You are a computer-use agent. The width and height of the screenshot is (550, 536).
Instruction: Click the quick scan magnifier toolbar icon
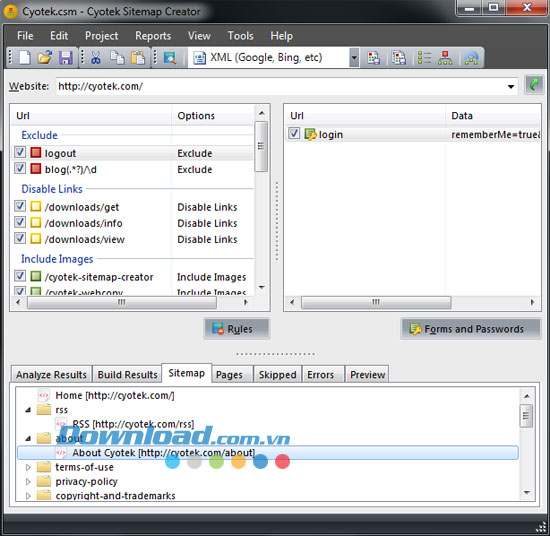click(x=170, y=58)
